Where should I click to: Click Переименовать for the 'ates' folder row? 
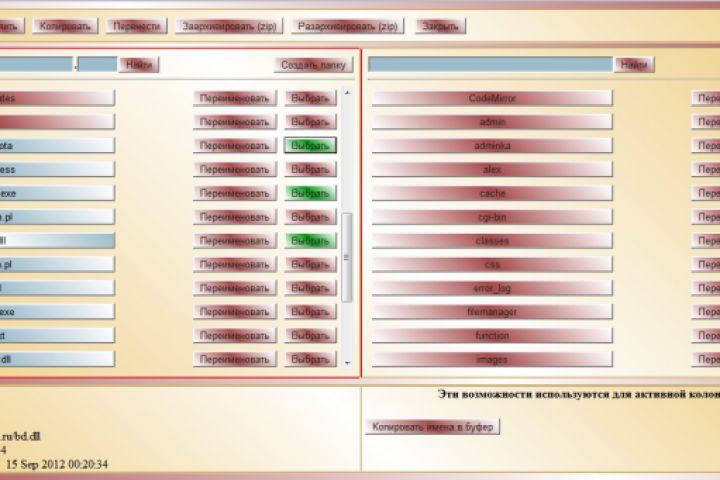tap(235, 98)
